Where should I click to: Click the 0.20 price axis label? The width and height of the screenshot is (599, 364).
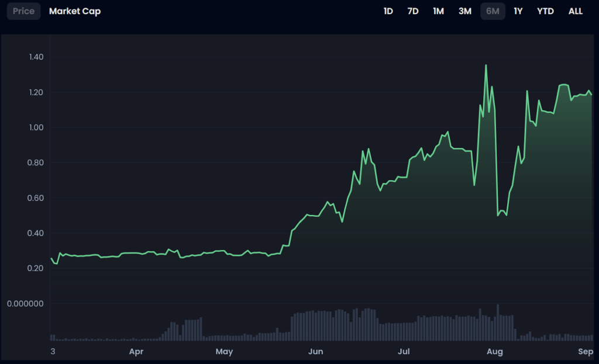tap(36, 268)
